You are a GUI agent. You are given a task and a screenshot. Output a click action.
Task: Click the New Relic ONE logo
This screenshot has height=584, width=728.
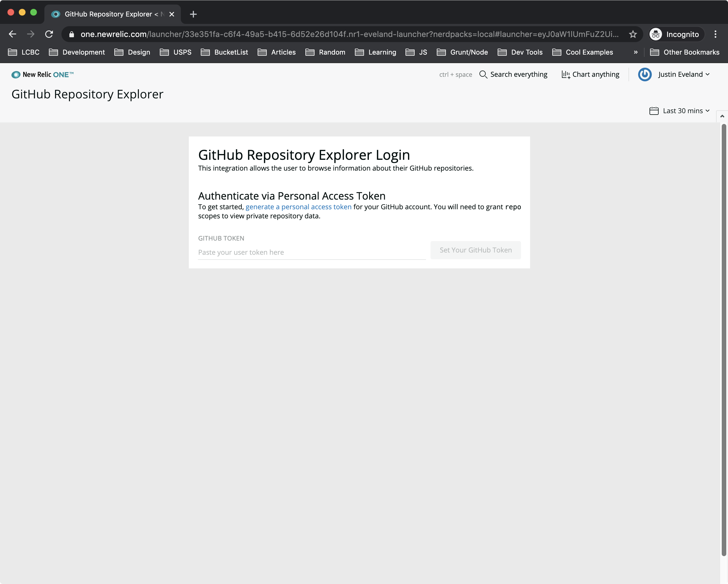point(42,74)
